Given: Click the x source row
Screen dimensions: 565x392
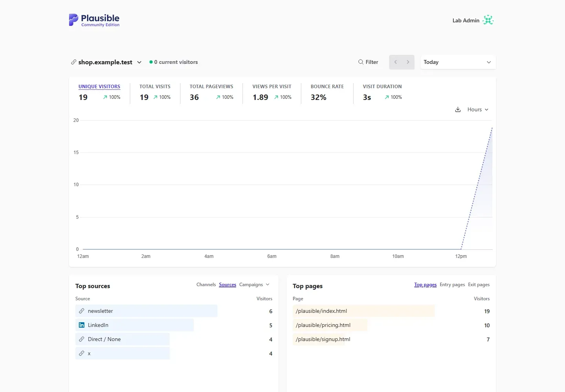Looking at the screenshot, I should [x=174, y=353].
